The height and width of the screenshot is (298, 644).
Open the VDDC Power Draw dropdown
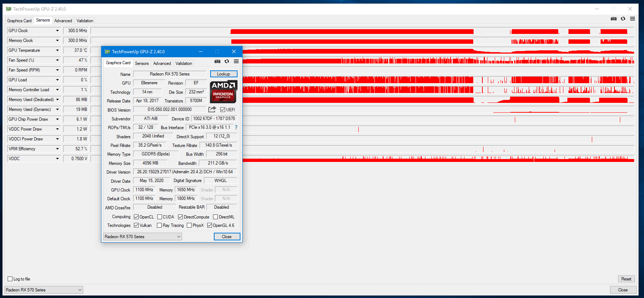pos(57,129)
